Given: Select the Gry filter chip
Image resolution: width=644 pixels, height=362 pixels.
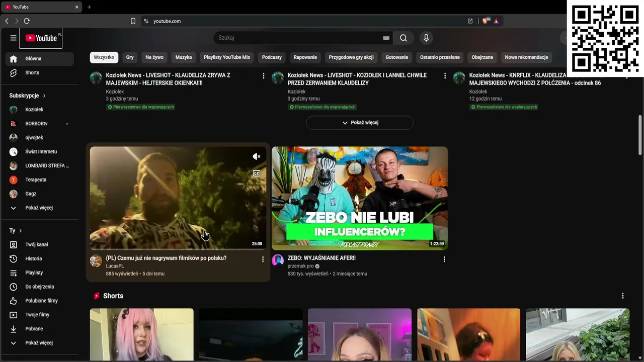Looking at the screenshot, I should coord(130,57).
